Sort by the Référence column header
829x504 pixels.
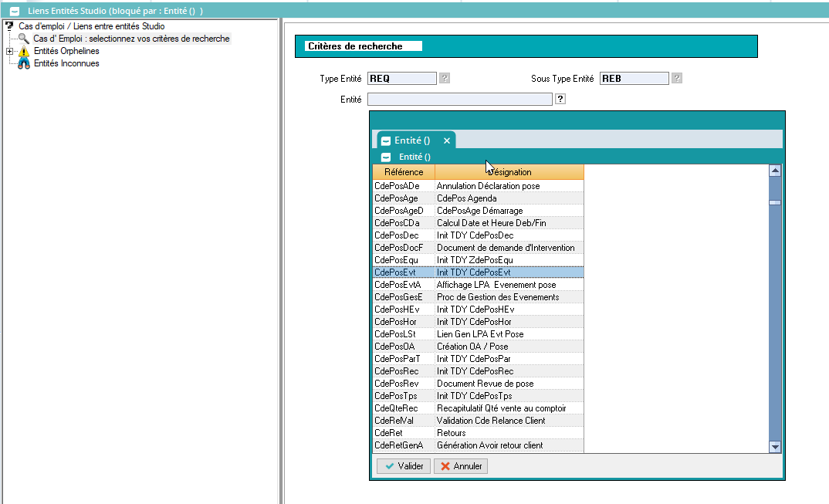[404, 172]
